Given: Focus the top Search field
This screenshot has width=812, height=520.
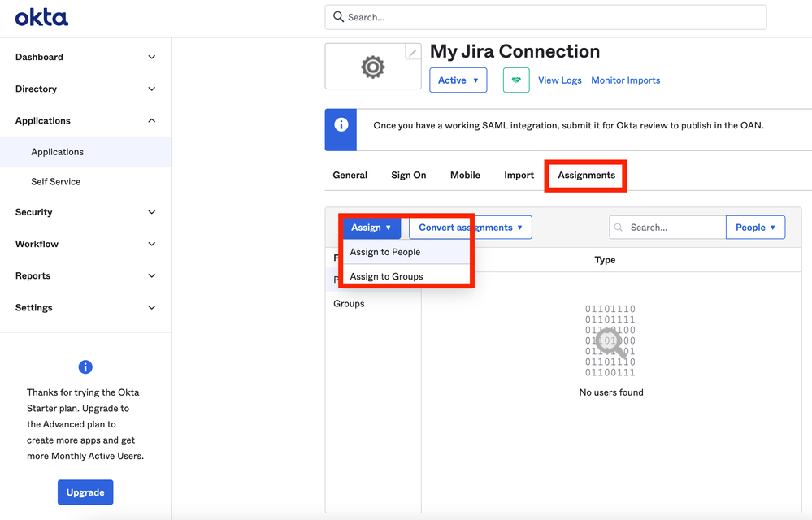Looking at the screenshot, I should (546, 17).
